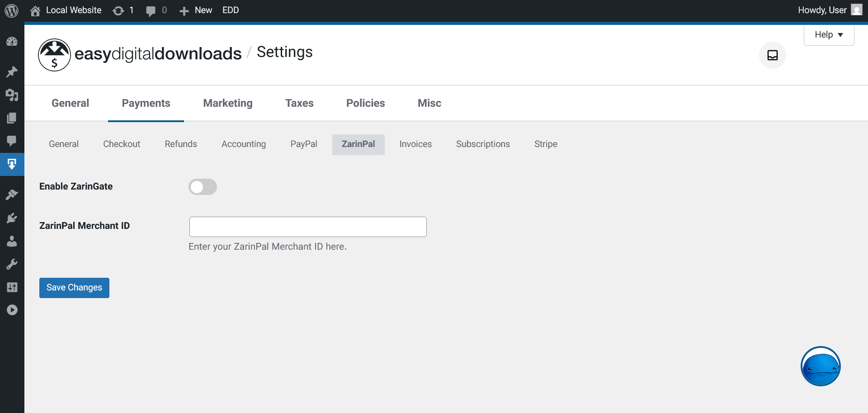Expand the Help dropdown
868x413 pixels.
click(829, 35)
